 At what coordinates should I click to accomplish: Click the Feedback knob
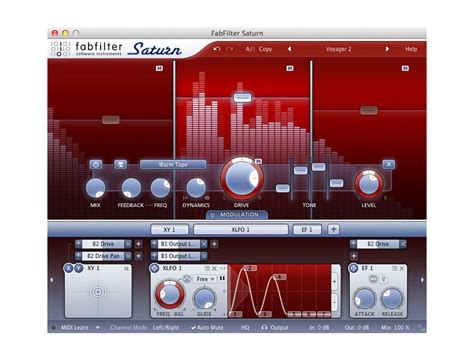pyautogui.click(x=131, y=188)
